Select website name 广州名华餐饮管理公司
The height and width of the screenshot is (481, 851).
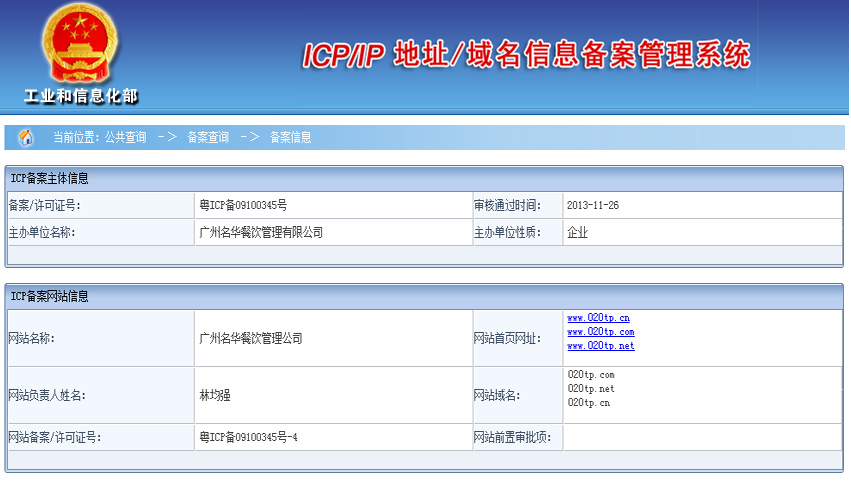(x=250, y=338)
